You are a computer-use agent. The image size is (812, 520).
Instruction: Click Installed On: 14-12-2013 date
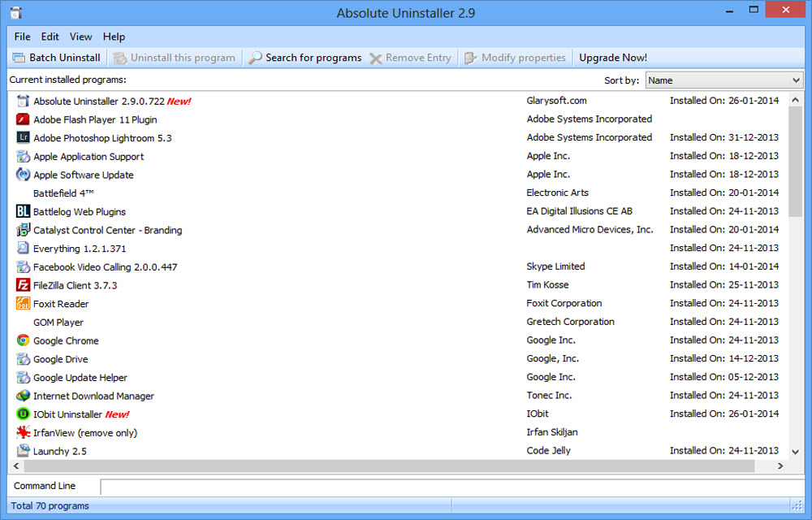coord(724,358)
